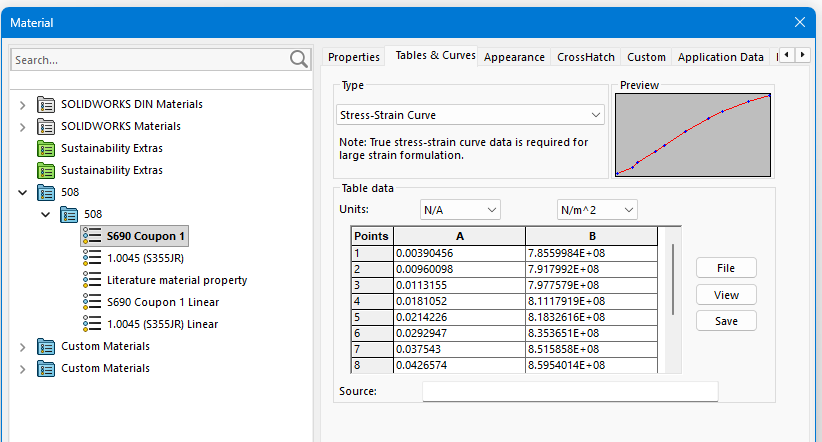Screen dimensions: 822x442
Task: Select S690 Coupon 1 Linear material
Action: (x=162, y=302)
